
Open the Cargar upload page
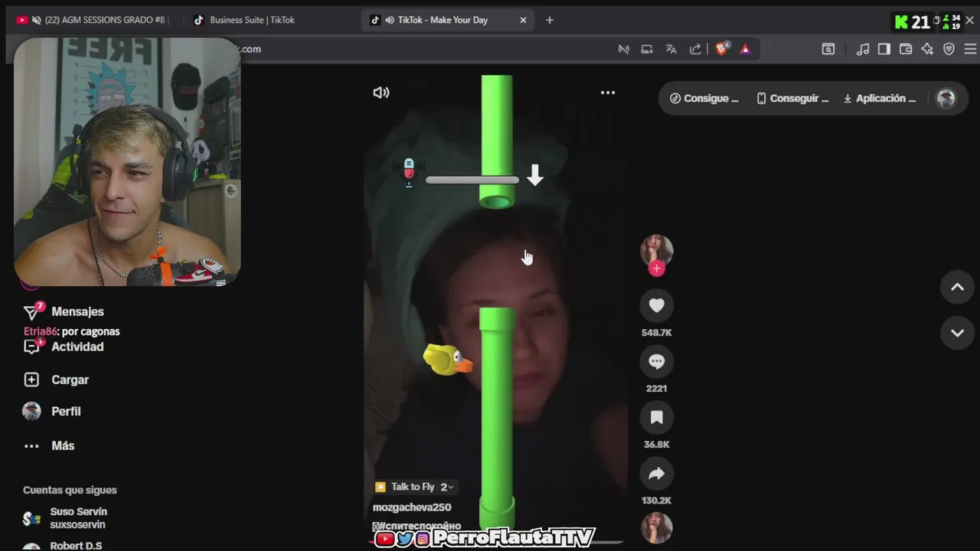[70, 380]
